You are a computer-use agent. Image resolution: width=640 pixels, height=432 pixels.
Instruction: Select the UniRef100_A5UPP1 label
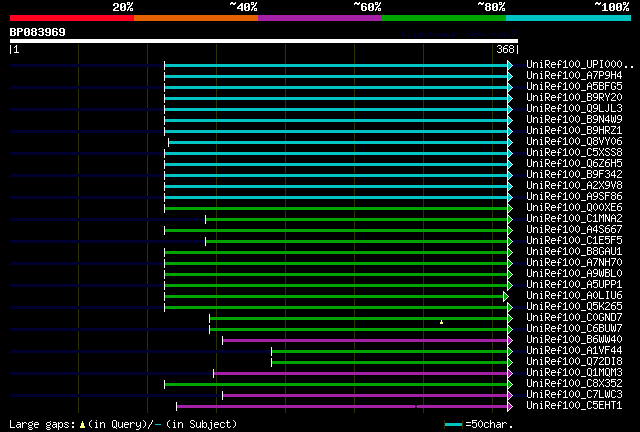(x=574, y=285)
